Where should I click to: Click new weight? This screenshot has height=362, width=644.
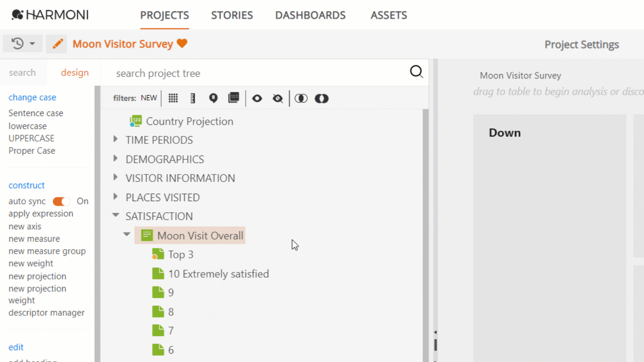pyautogui.click(x=31, y=263)
